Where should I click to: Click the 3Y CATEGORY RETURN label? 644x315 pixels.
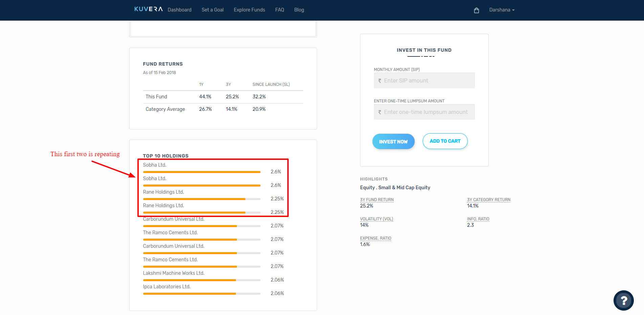point(488,200)
